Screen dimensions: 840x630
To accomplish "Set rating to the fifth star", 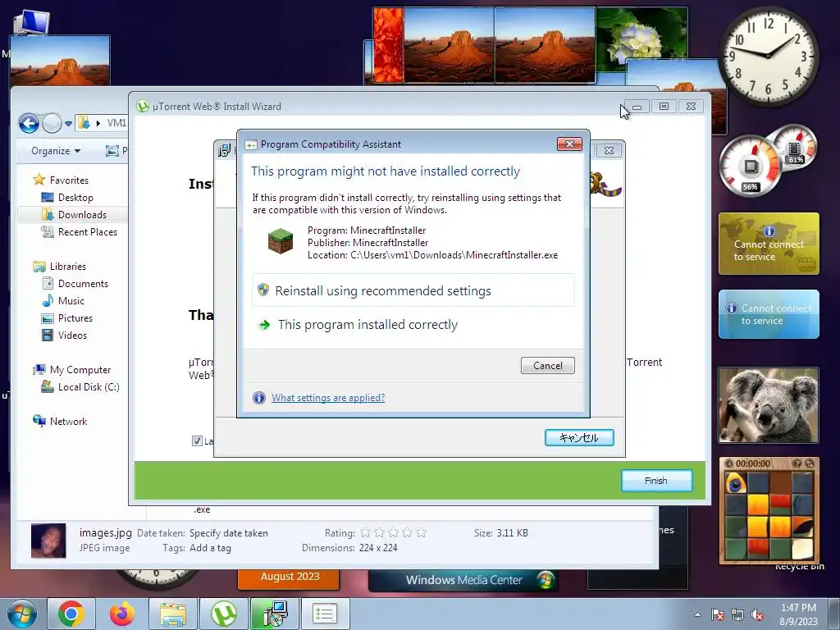I will click(422, 532).
